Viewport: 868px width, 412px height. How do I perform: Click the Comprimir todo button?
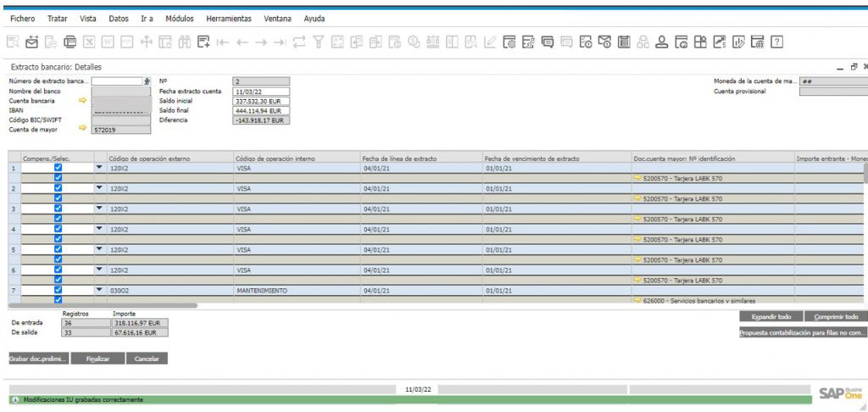[x=836, y=317]
